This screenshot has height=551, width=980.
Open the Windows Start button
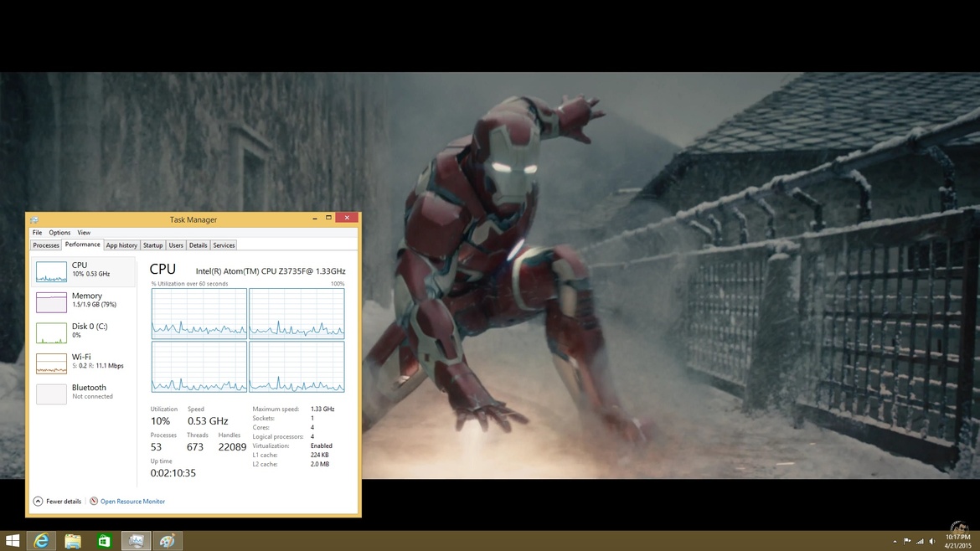(x=13, y=541)
